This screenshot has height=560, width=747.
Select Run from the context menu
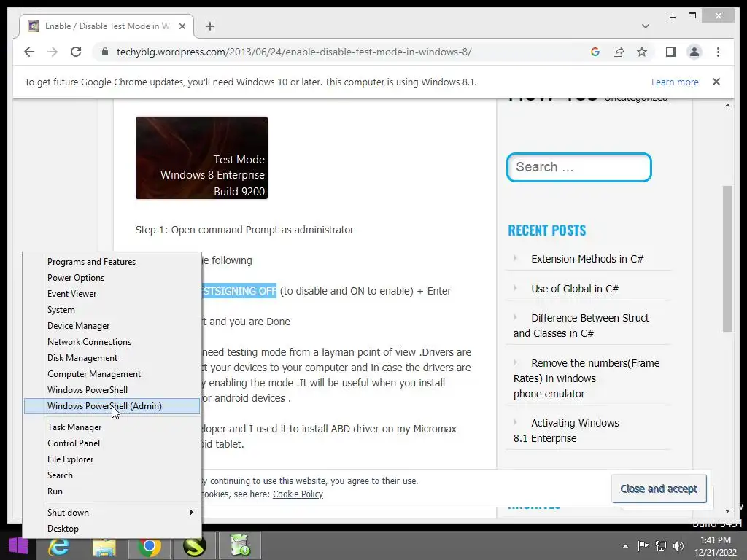tap(112, 491)
